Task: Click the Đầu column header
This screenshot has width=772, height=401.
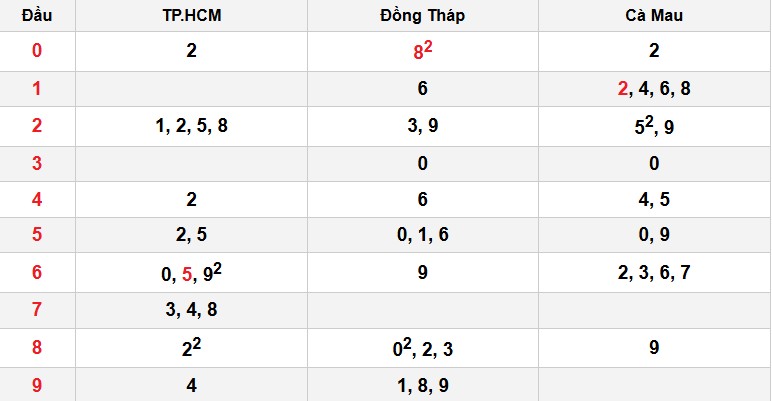Action: (x=37, y=16)
